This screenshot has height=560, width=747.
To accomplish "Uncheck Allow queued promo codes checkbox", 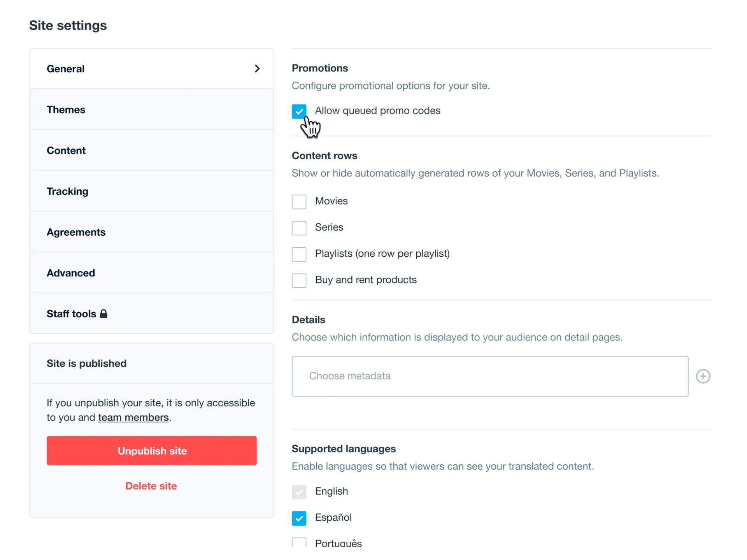I will (299, 111).
